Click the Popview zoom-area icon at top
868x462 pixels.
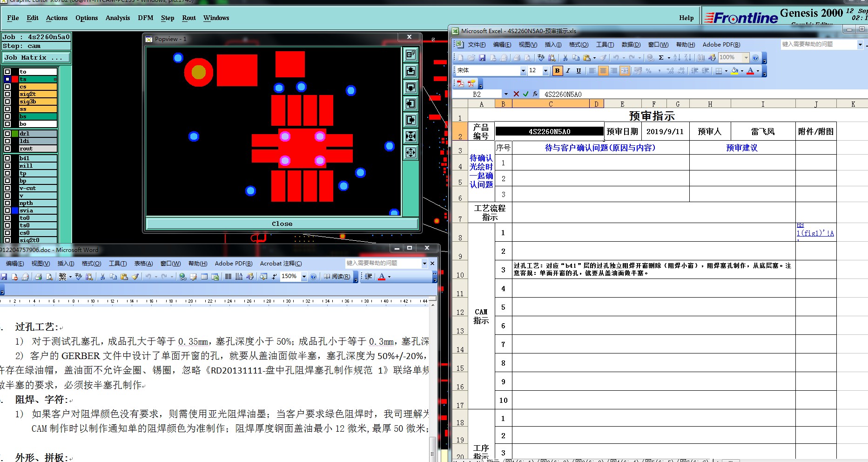point(410,54)
